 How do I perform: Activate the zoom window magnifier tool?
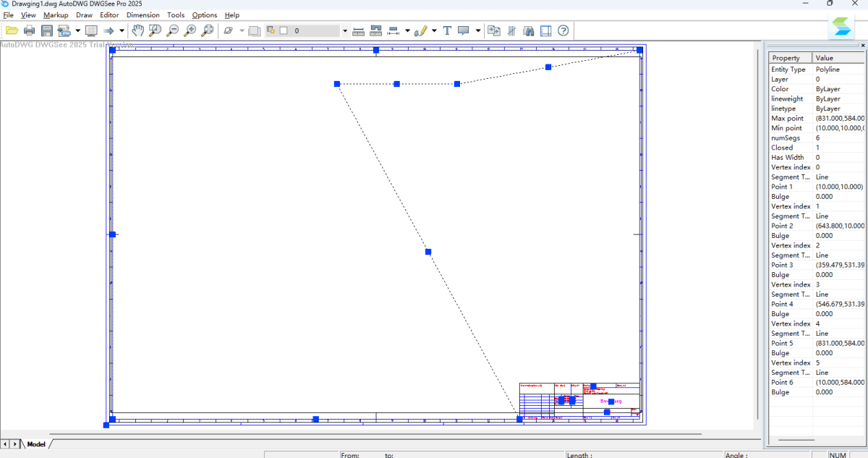[155, 30]
